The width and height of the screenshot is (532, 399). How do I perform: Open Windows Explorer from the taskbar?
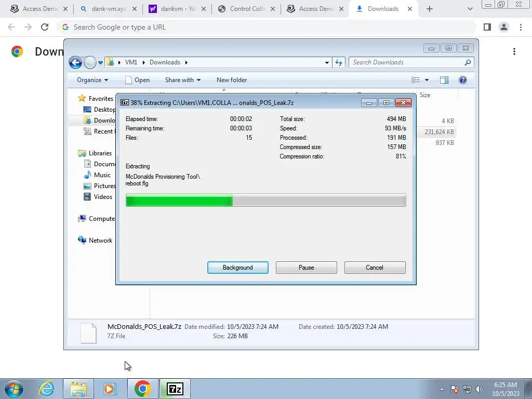click(x=78, y=389)
